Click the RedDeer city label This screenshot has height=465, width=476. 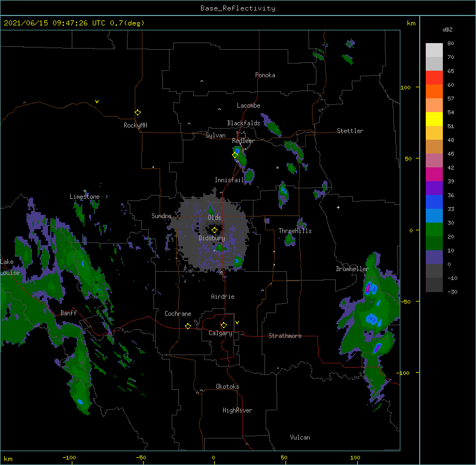243,141
